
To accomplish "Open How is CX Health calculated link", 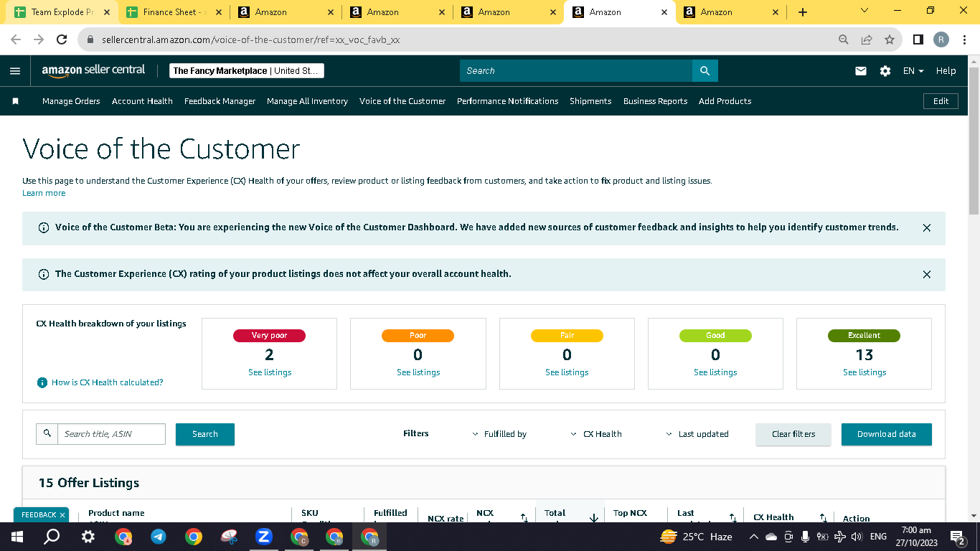I will (108, 382).
